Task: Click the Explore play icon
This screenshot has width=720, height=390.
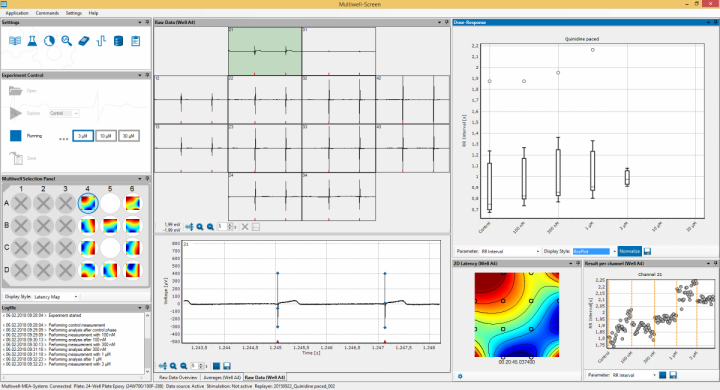Action: pyautogui.click(x=16, y=113)
